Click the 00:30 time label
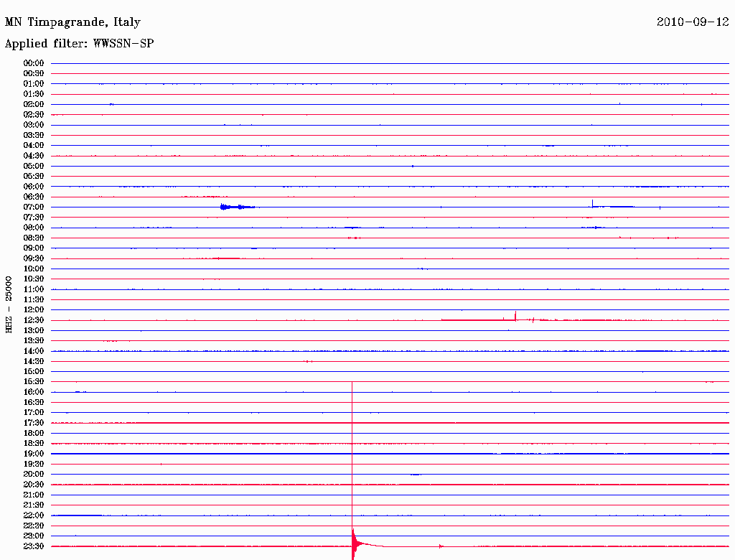Viewport: 735px width, 560px height. point(34,74)
